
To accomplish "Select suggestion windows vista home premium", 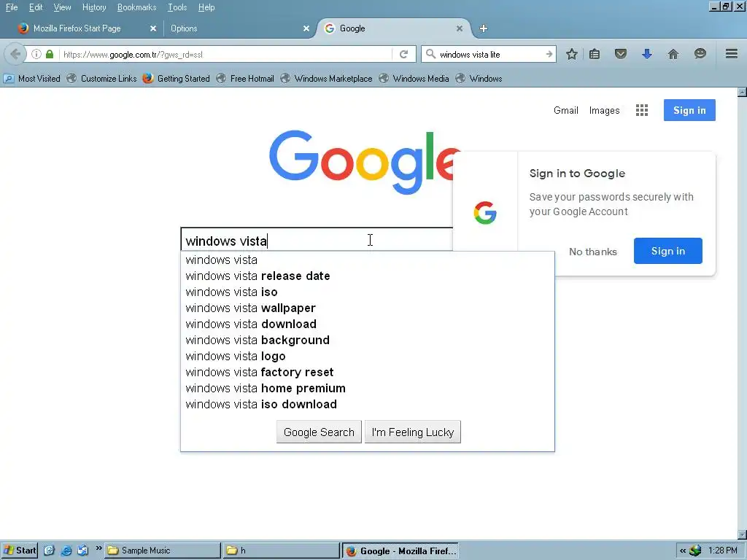I will coord(368,388).
